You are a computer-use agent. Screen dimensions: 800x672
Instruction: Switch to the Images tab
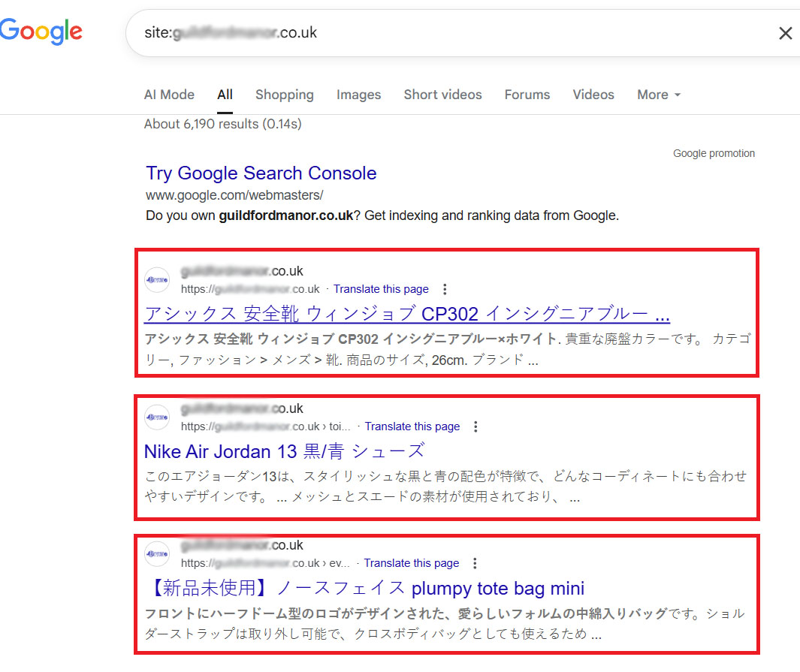pyautogui.click(x=358, y=95)
